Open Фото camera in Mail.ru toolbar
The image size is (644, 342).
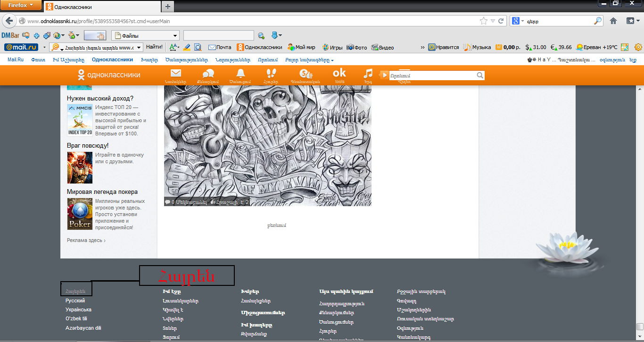tap(357, 47)
